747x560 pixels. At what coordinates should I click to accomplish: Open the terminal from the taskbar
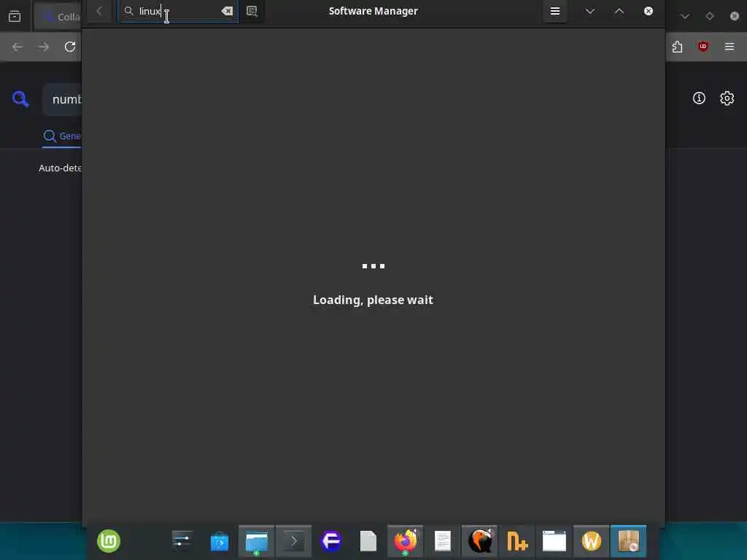point(294,542)
